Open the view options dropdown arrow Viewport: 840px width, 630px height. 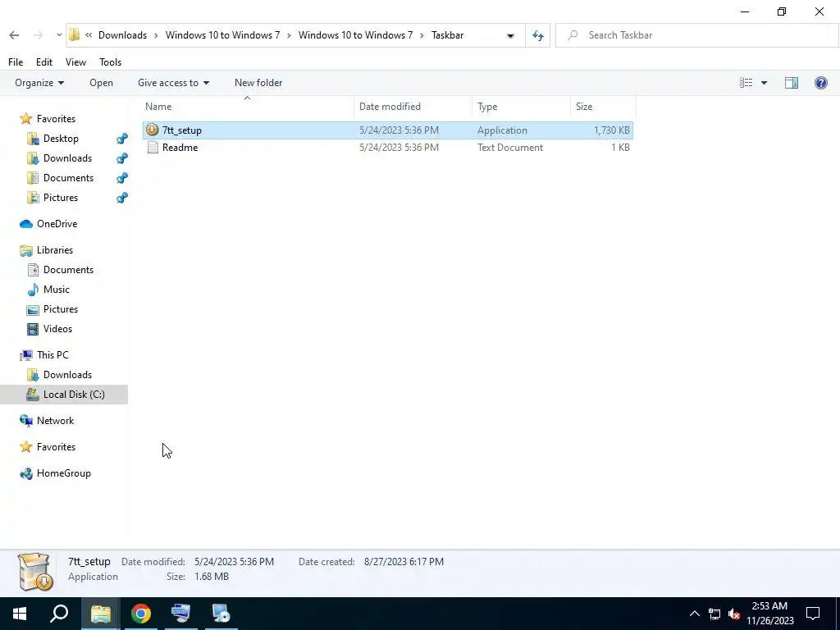764,83
